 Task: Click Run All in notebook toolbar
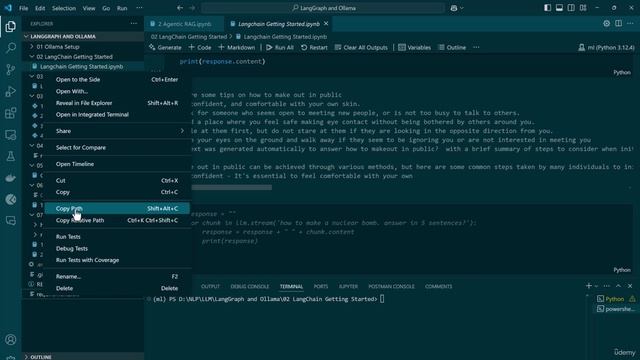[x=280, y=47]
